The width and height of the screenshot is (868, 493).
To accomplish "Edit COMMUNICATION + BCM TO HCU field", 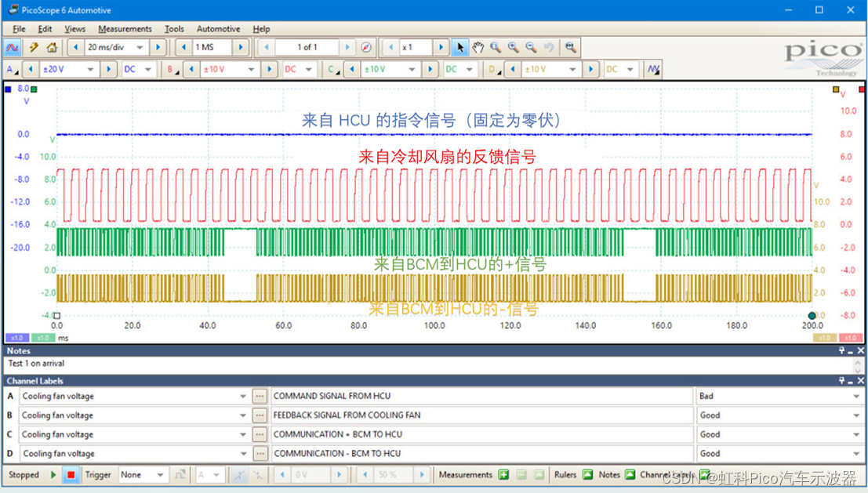I will click(481, 434).
